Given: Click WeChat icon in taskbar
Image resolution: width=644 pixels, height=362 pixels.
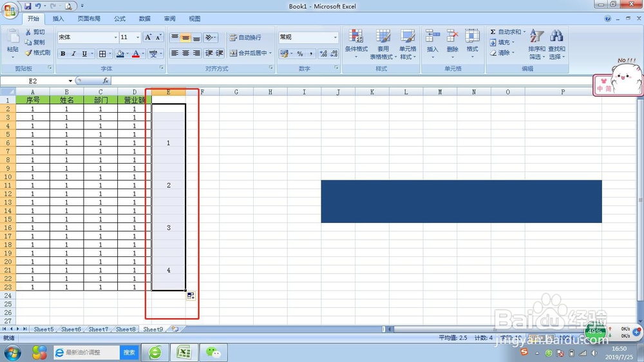Looking at the screenshot, I should coord(213,352).
